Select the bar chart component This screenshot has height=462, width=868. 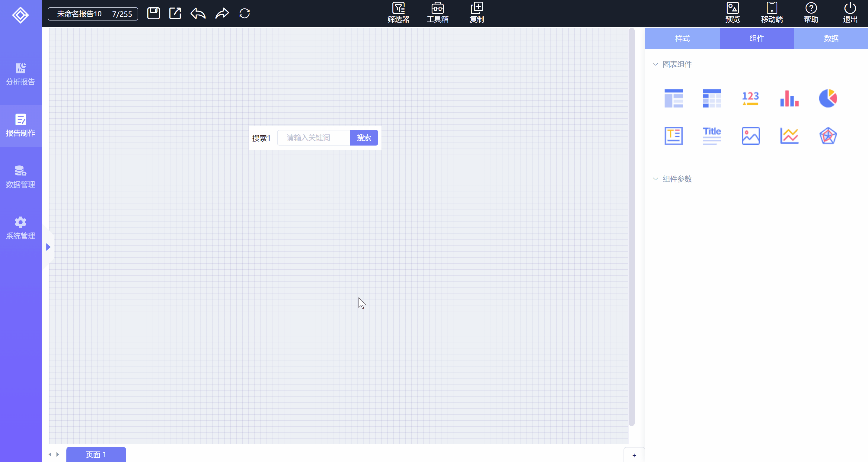pyautogui.click(x=790, y=98)
